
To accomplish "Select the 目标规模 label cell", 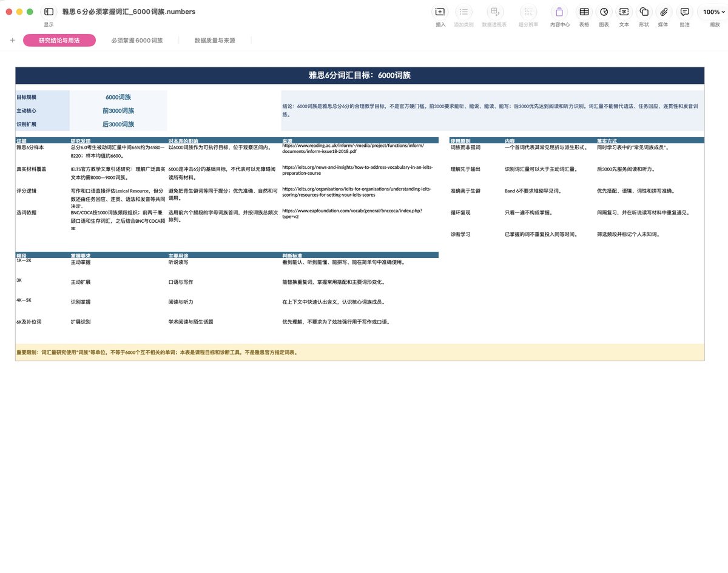I will (42, 97).
